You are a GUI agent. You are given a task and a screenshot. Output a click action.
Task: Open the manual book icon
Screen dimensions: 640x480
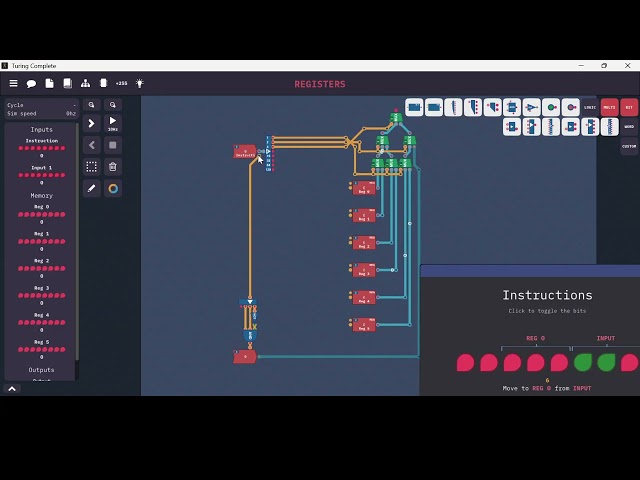point(67,83)
